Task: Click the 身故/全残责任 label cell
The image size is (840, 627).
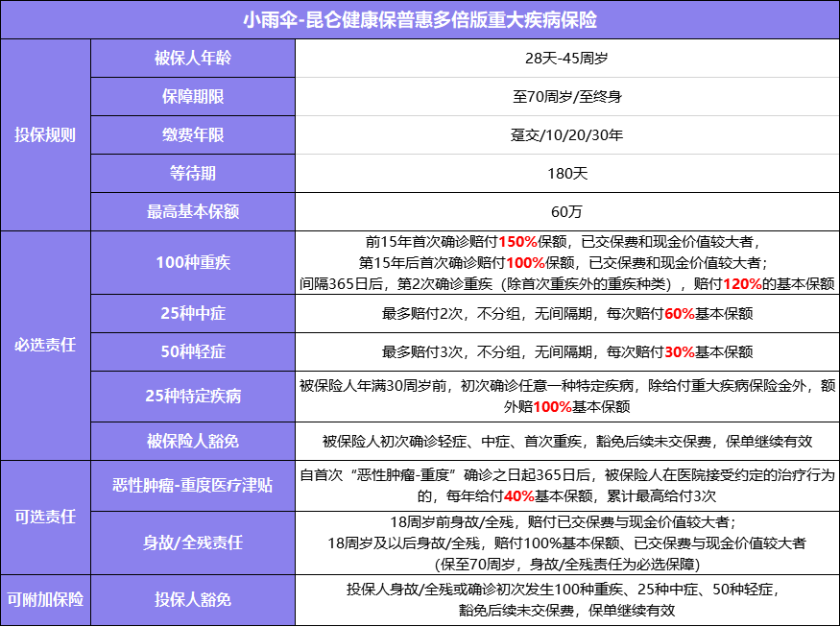Action: [x=193, y=543]
